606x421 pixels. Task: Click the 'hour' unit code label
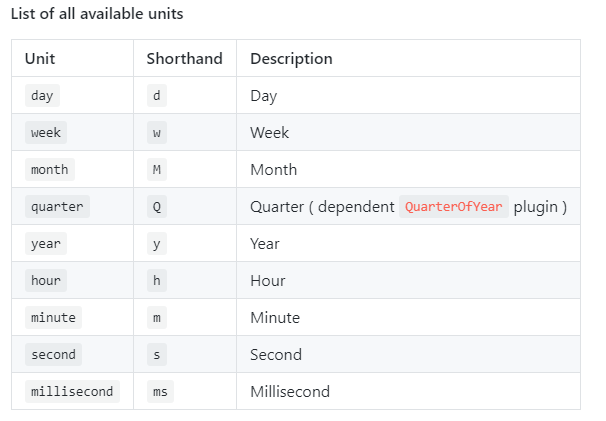(x=46, y=280)
